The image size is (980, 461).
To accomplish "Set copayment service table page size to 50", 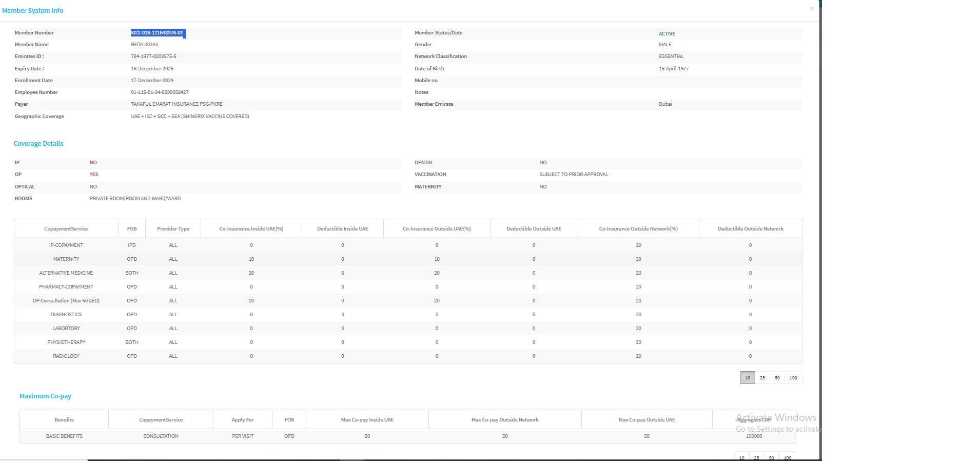I will (x=777, y=378).
